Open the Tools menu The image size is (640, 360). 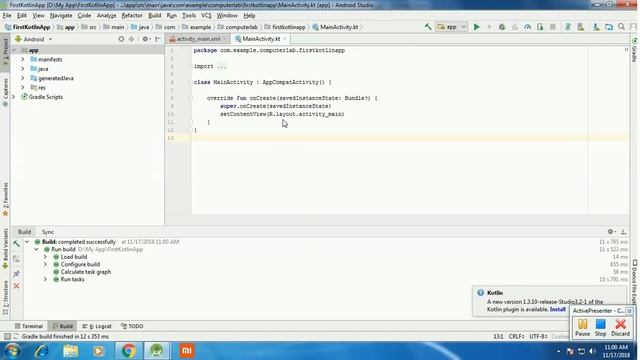pos(189,16)
